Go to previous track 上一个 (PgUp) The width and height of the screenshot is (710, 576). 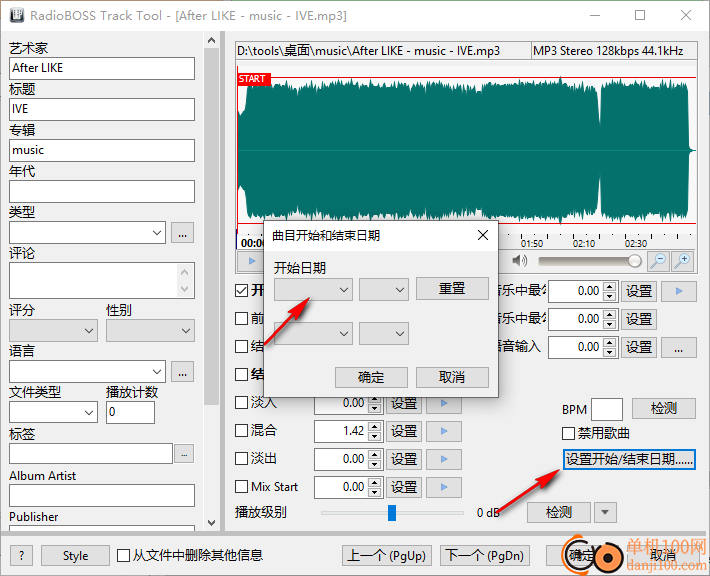coord(386,555)
